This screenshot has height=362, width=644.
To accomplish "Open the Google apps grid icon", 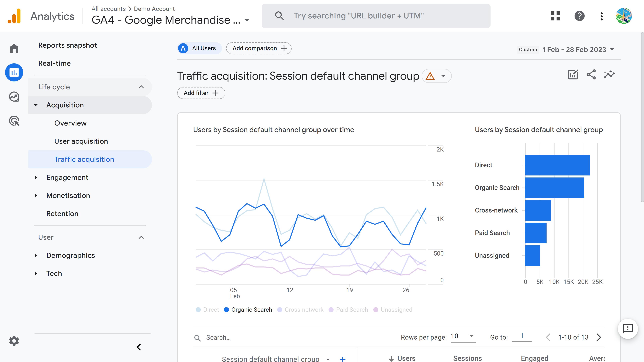I will pos(555,16).
